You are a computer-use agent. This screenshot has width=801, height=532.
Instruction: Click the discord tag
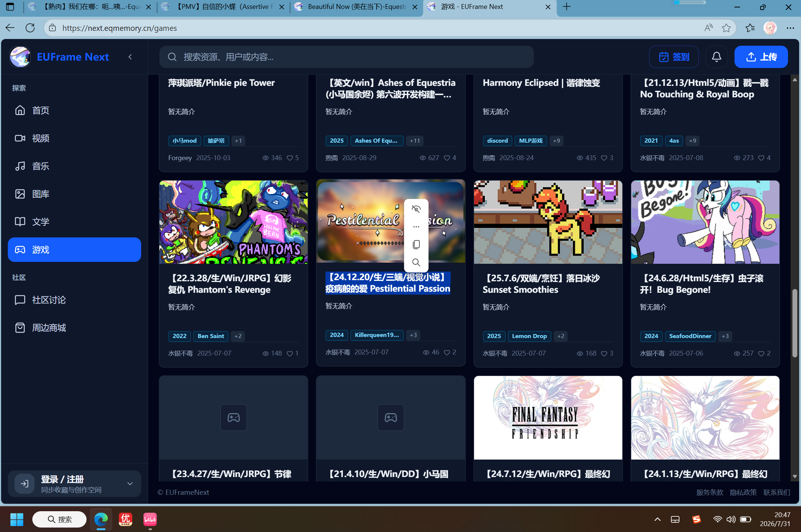(x=497, y=141)
